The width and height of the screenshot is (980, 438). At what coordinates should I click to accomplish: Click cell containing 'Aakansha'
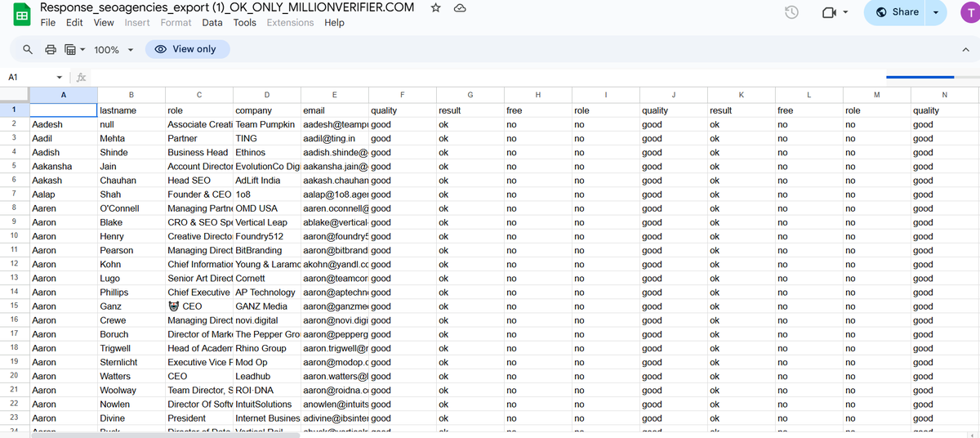pyautogui.click(x=64, y=167)
